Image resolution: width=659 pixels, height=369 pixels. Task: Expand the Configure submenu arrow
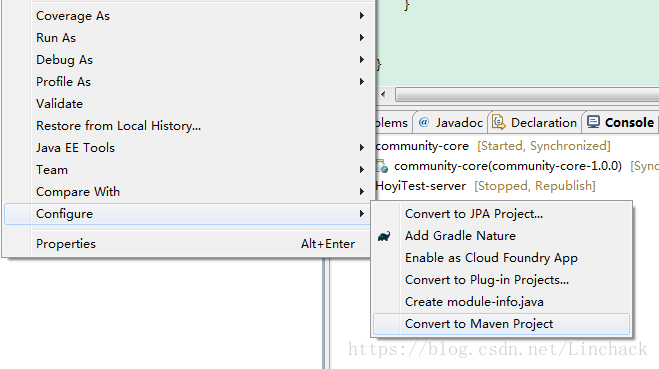(361, 214)
